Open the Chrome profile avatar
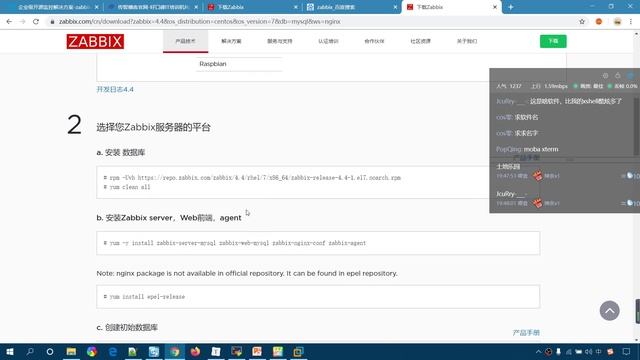This screenshot has height=360, width=640. coord(617,22)
